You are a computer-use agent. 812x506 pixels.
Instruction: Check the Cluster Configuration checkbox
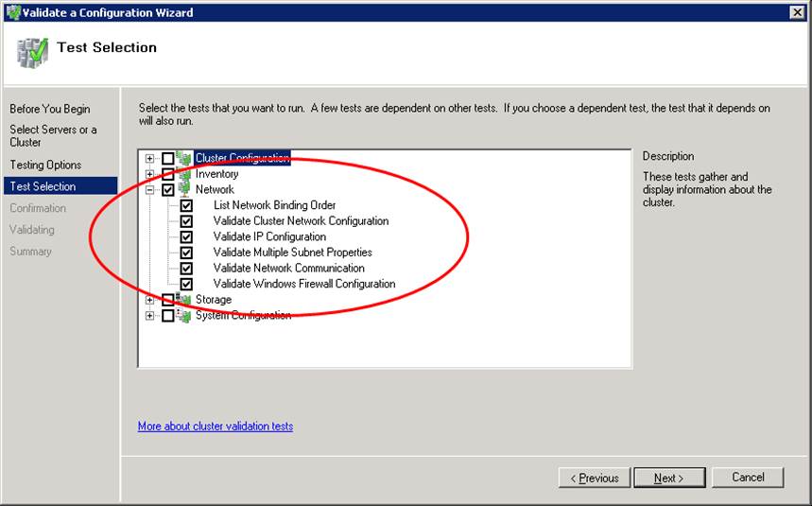(x=167, y=158)
